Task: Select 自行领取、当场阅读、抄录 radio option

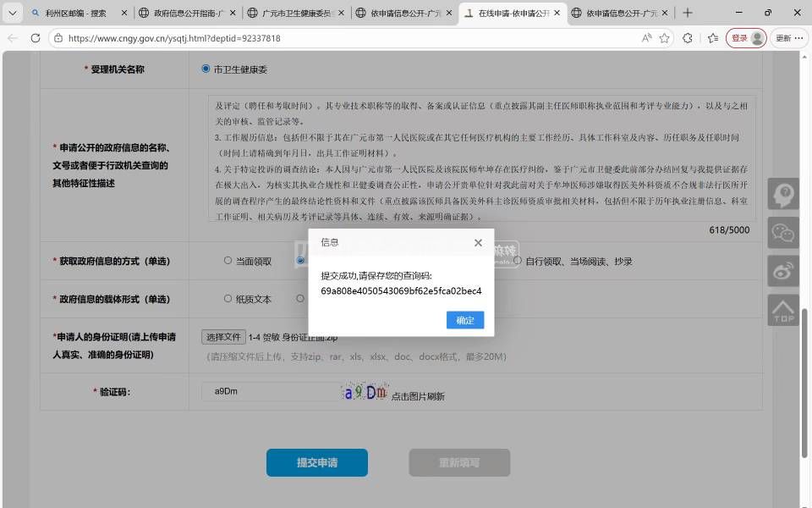Action: (x=517, y=261)
